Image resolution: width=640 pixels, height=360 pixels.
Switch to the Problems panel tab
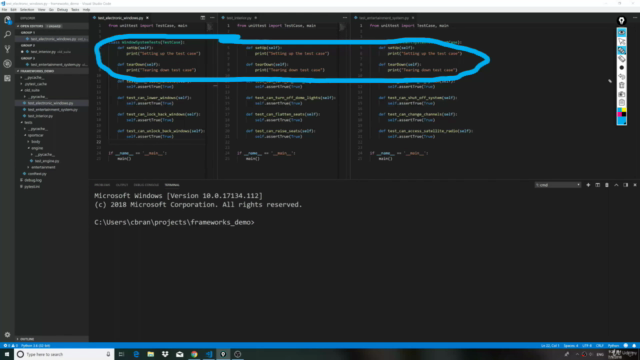[102, 185]
